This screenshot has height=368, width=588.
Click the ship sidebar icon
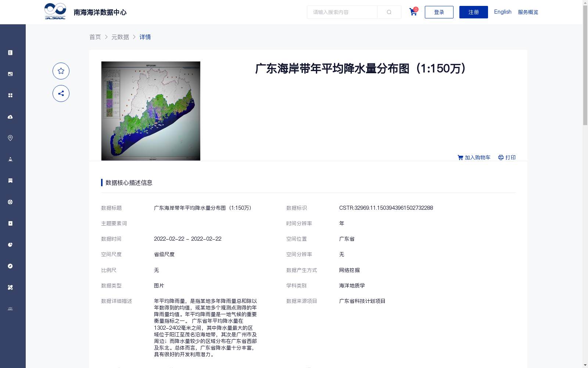point(10,159)
